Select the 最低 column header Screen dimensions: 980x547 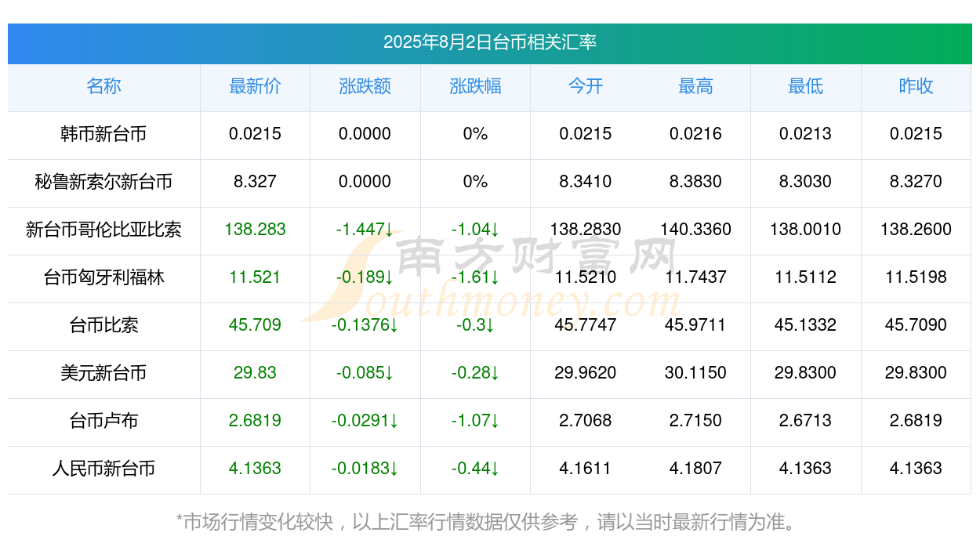[x=805, y=86]
